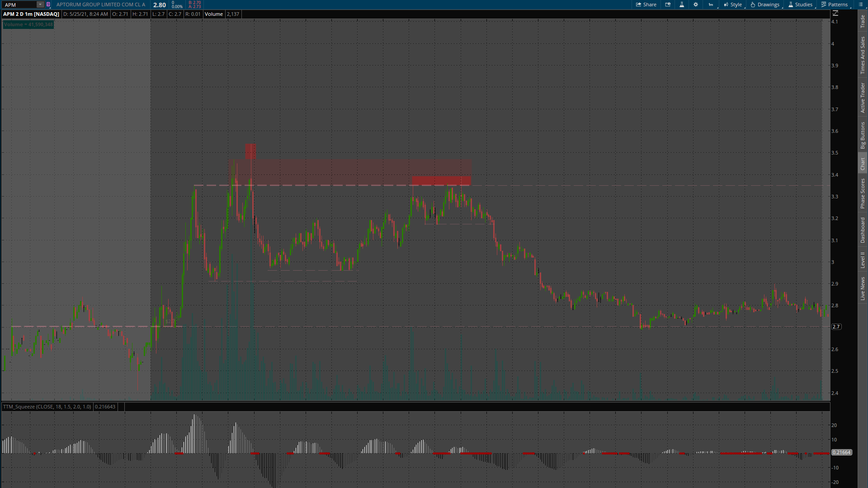The height and width of the screenshot is (488, 868).
Task: Toggle the Active Trader side panel
Action: 863,98
